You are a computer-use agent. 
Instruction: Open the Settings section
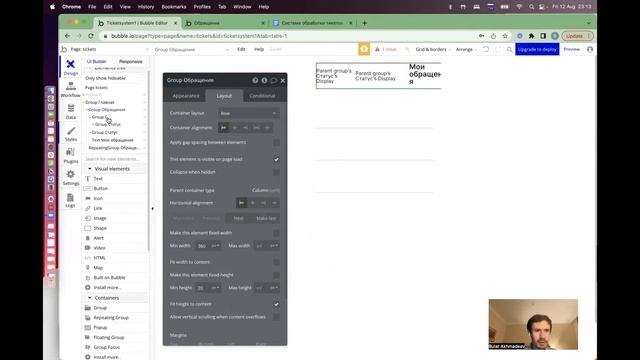coord(71,178)
